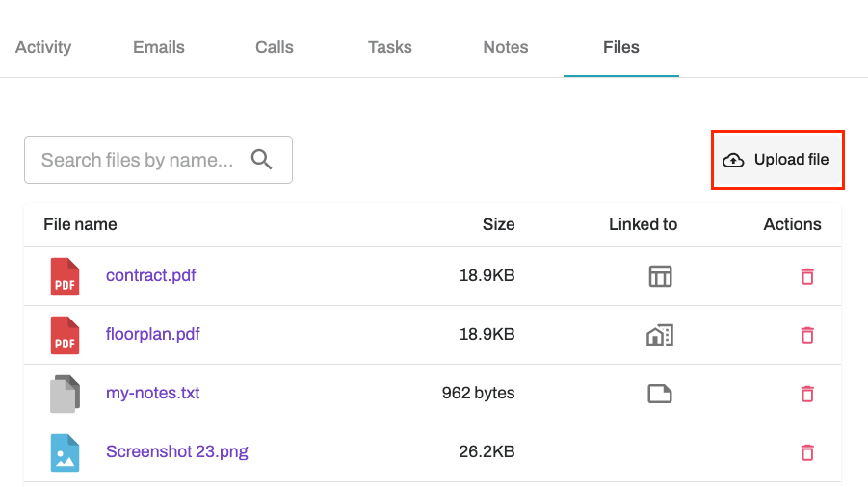Open the contract.pdf link
Viewport: 868px width, 487px height.
[x=150, y=275]
